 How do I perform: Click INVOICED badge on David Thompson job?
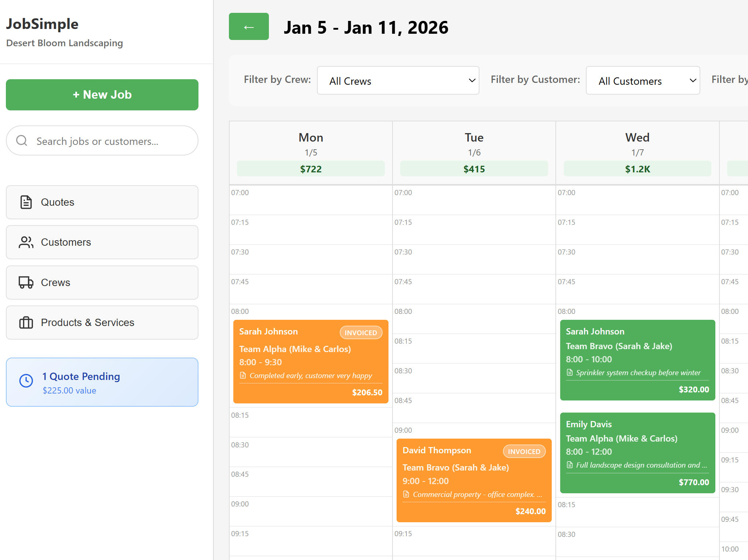[x=524, y=451]
